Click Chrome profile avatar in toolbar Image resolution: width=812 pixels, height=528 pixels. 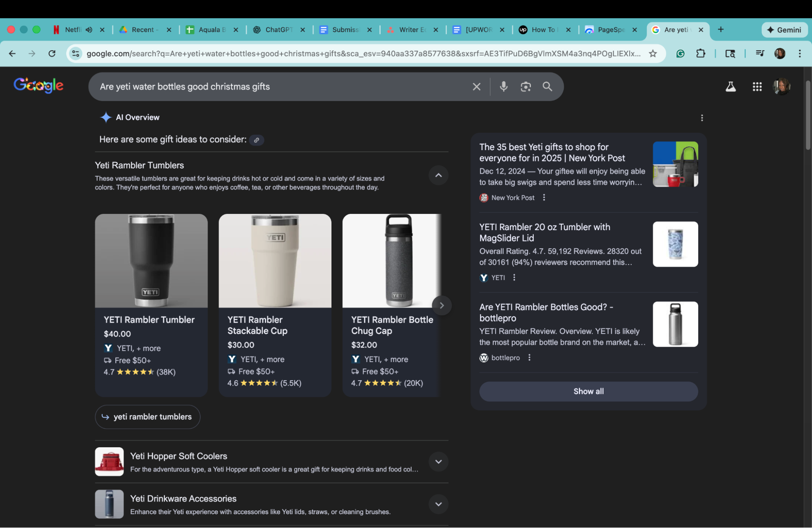coord(780,54)
